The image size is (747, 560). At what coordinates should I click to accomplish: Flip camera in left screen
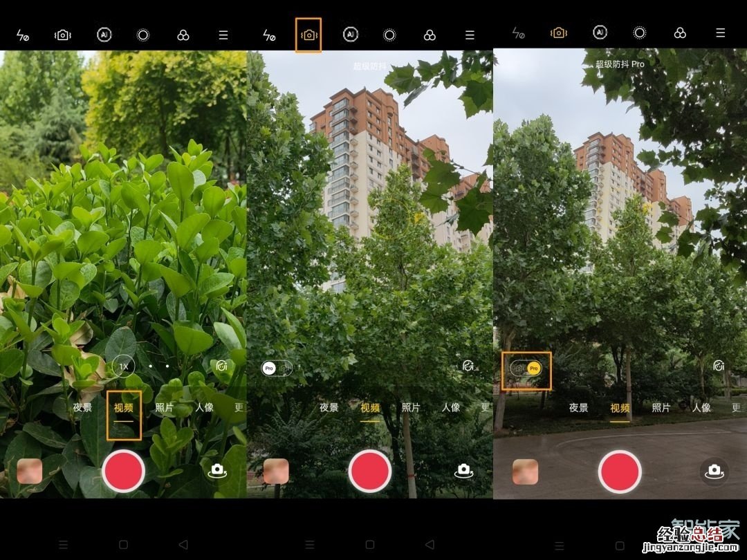pos(217,471)
